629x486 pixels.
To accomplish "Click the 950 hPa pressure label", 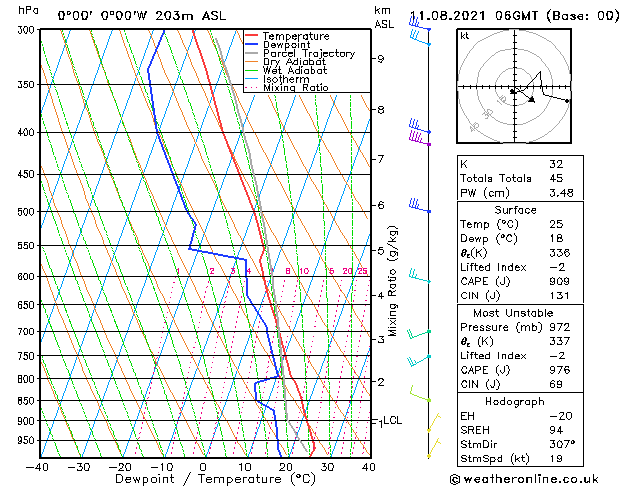I will pyautogui.click(x=28, y=441).
